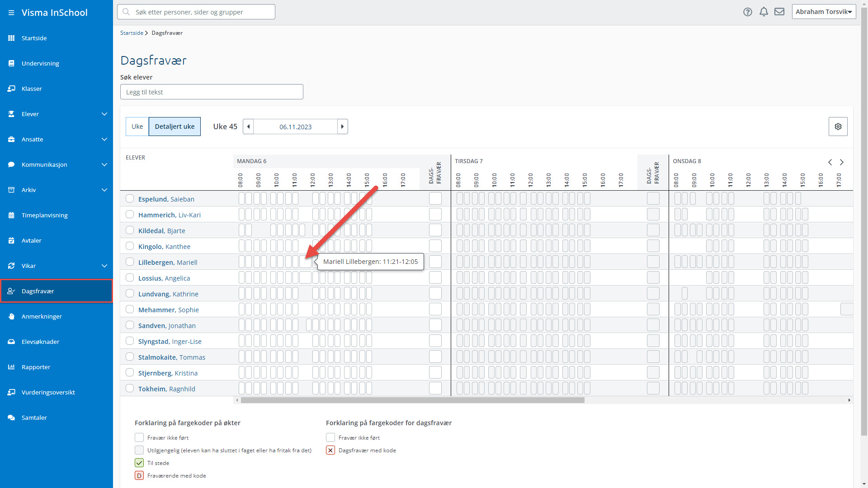Open the notifications bell icon
Viewport: 868px width, 488px height.
pos(764,12)
